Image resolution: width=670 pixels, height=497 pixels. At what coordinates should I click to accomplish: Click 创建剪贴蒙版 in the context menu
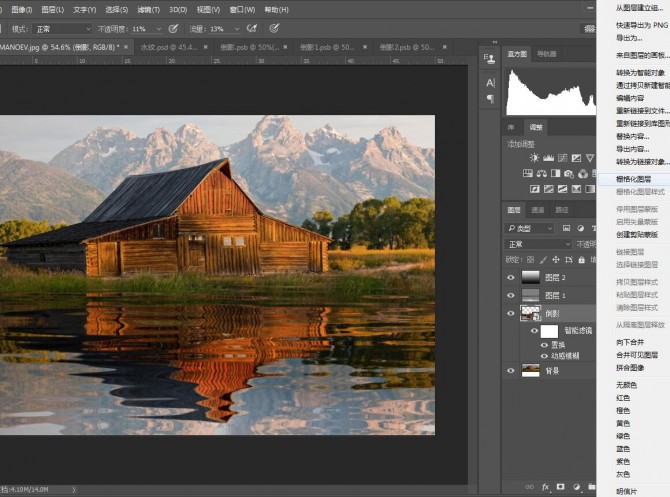click(637, 234)
